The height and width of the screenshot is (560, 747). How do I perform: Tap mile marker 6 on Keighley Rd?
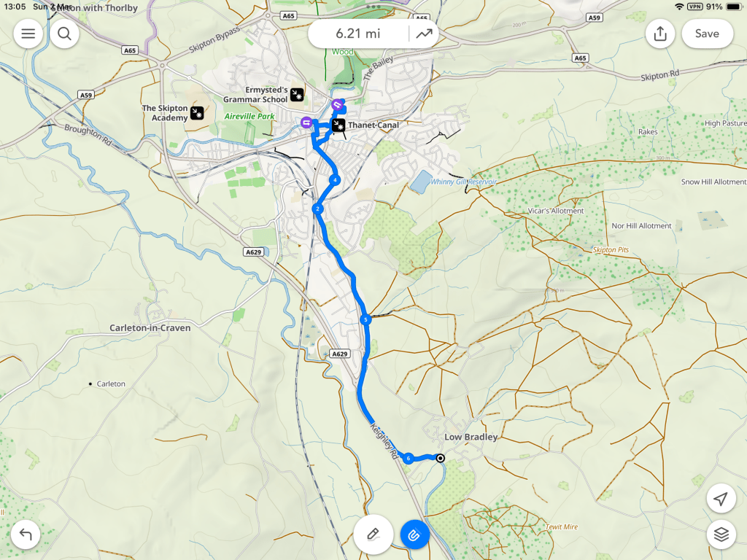(x=409, y=459)
